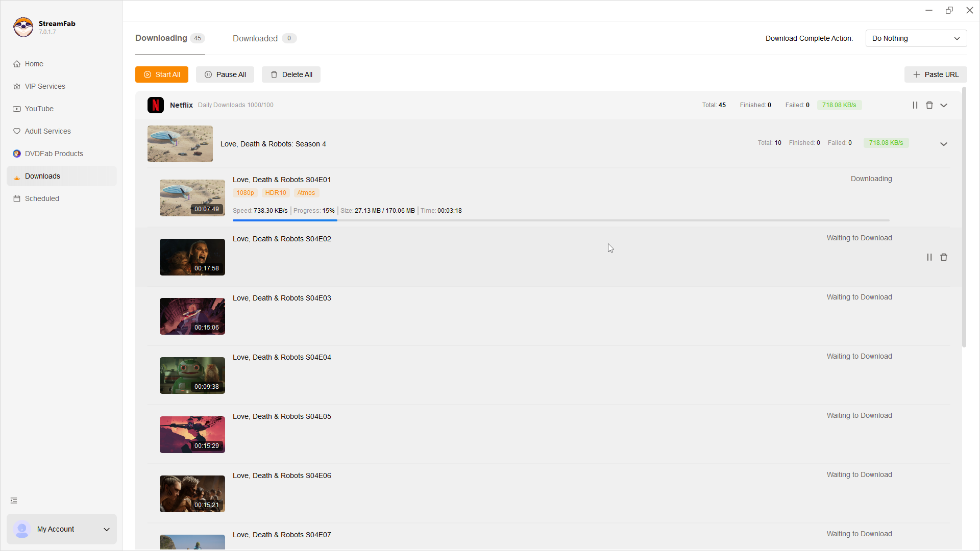
Task: Click the YouTube sidebar icon
Action: pyautogui.click(x=17, y=109)
